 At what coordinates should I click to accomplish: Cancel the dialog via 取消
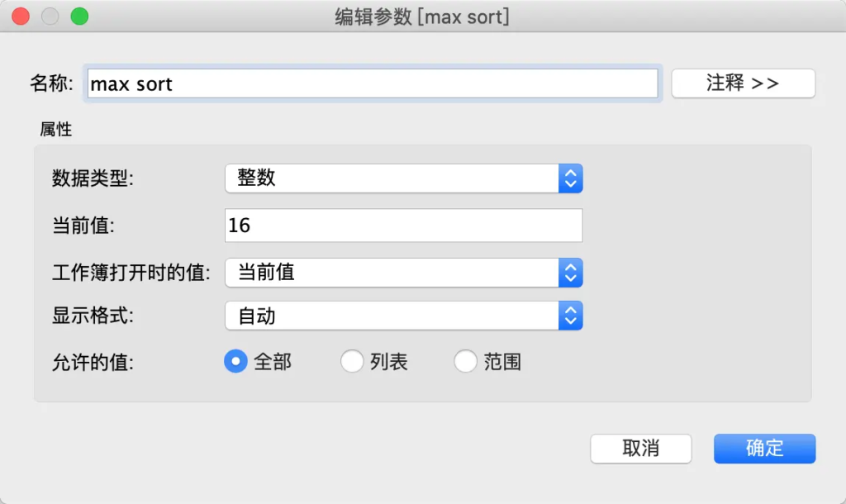click(641, 449)
